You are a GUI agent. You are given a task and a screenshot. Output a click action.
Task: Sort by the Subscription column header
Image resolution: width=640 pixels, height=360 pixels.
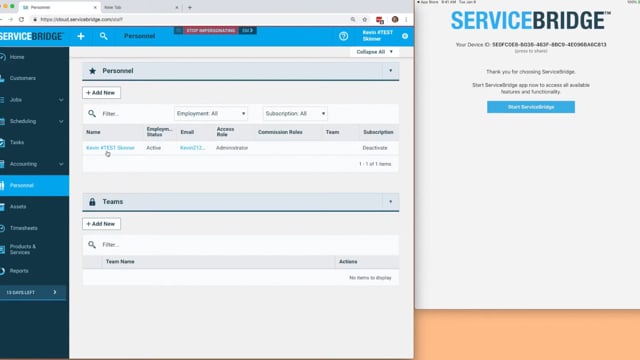tap(378, 132)
